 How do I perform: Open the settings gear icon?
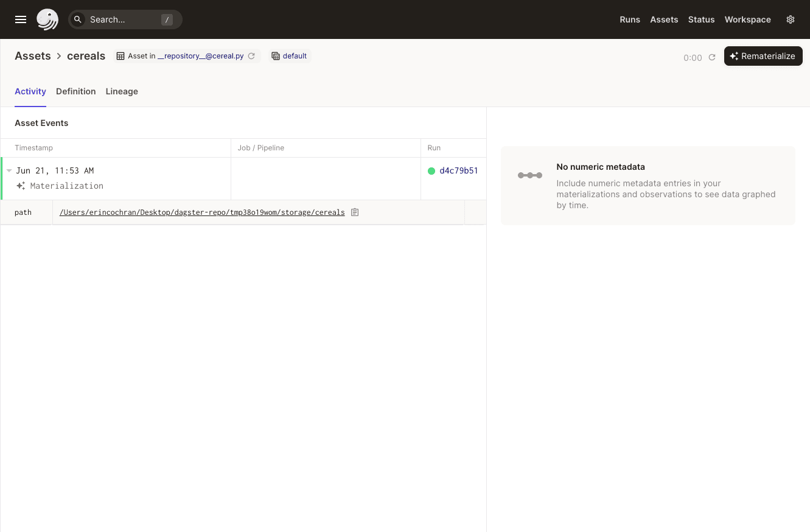[x=791, y=19]
